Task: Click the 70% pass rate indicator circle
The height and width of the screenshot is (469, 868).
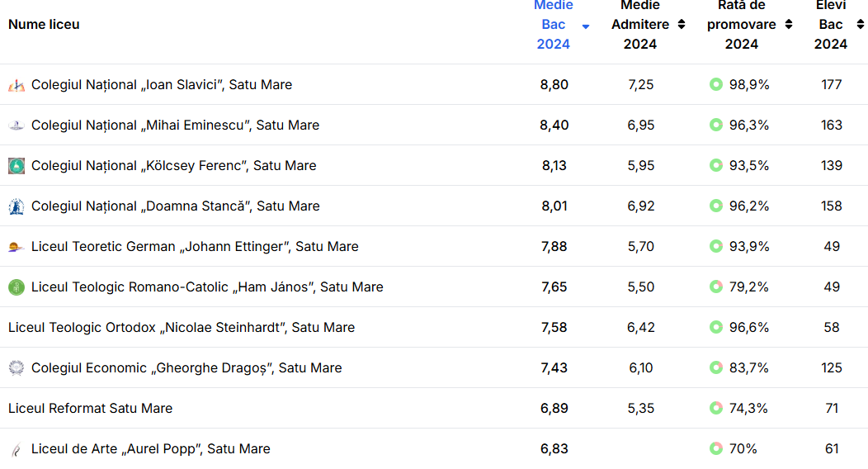Action: pyautogui.click(x=716, y=448)
